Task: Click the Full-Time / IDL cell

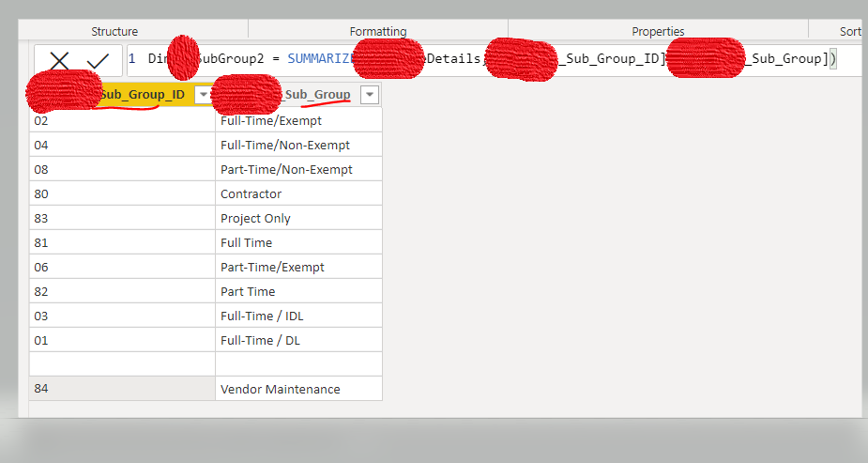Action: point(299,316)
